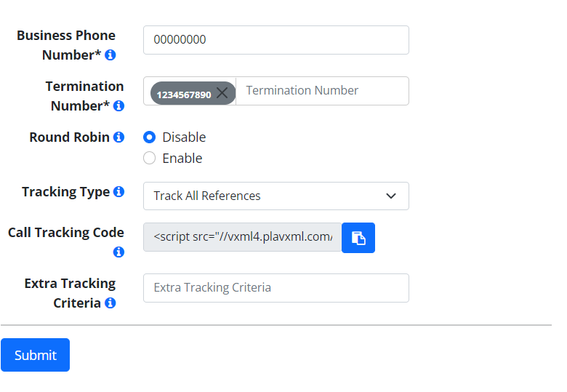Click info icon beside Business Phone Number

pyautogui.click(x=110, y=55)
